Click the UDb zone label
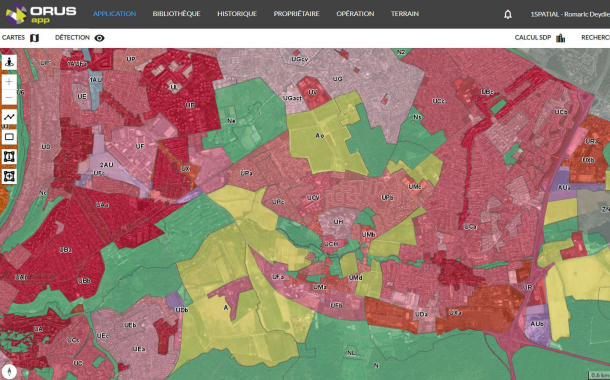This screenshot has width=610, height=380. coord(182,310)
